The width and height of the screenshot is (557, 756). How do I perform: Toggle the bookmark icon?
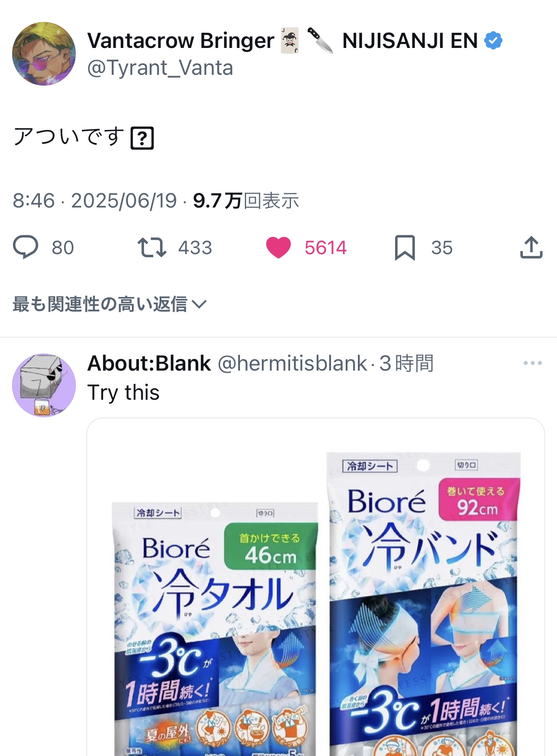coord(405,248)
